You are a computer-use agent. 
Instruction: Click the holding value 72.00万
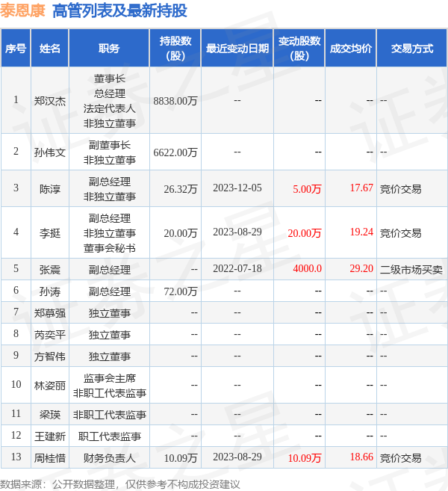pos(181,291)
